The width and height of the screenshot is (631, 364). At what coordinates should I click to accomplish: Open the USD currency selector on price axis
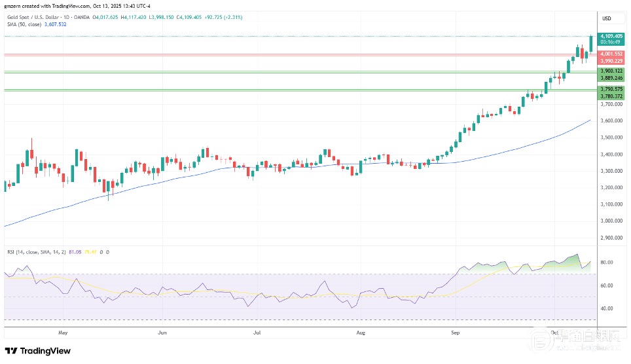(606, 18)
